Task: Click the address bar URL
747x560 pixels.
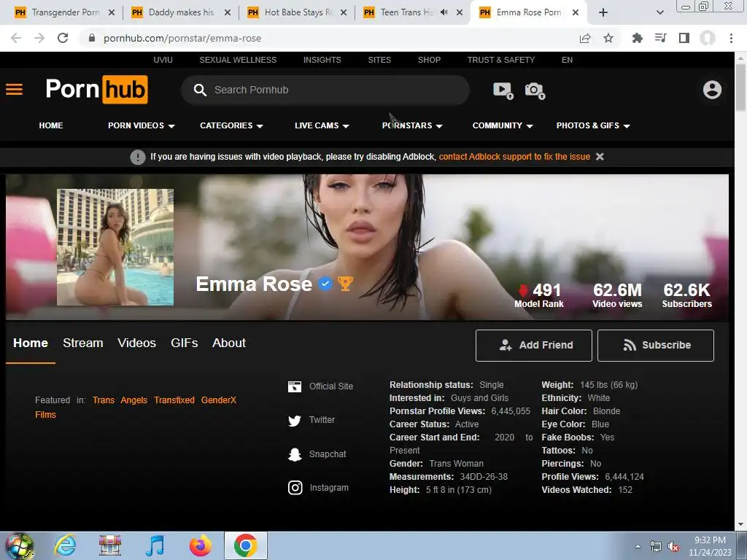Action: 182,38
